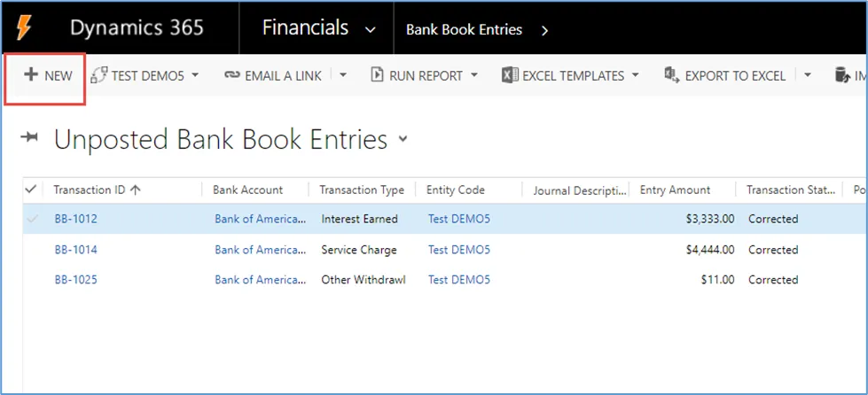The width and height of the screenshot is (868, 395).
Task: Open Test DEMO5 entity in BB-1012 row
Action: pos(459,219)
